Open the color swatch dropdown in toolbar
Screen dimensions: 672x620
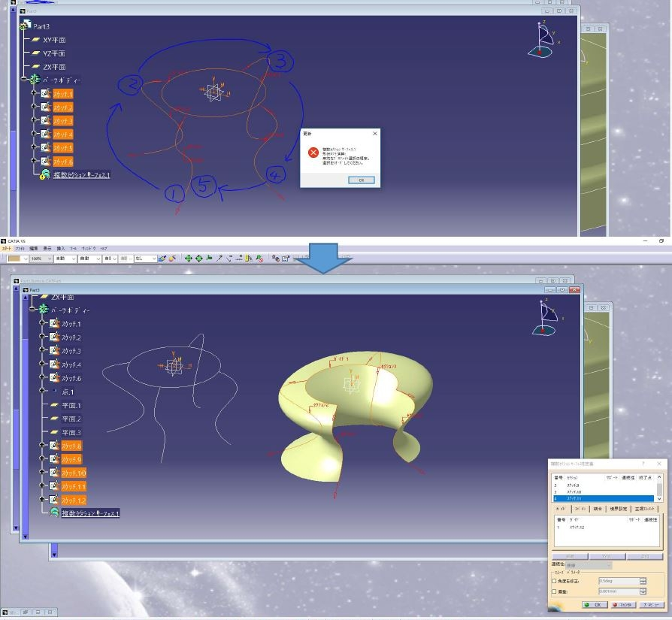tap(26, 259)
